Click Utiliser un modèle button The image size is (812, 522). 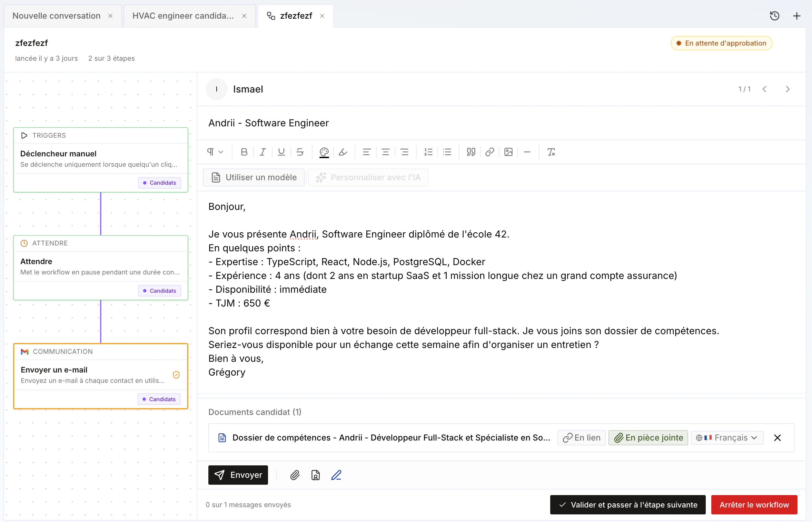click(x=254, y=177)
